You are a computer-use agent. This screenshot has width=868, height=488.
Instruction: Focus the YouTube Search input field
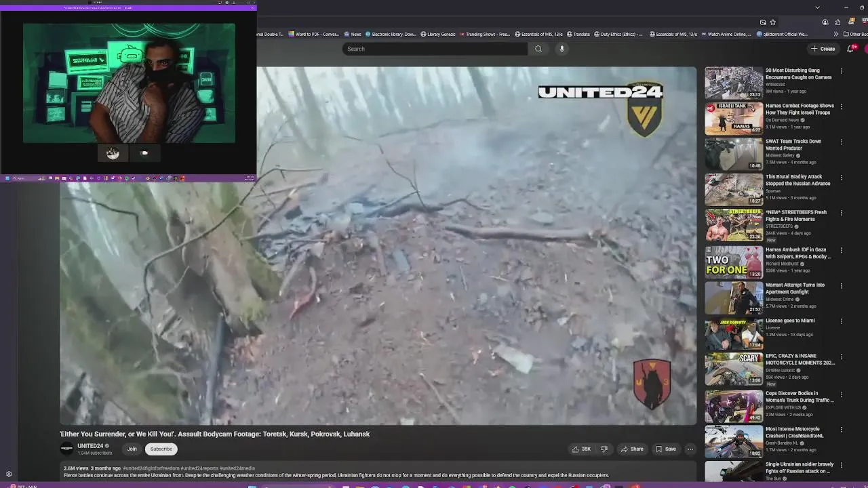click(x=435, y=49)
